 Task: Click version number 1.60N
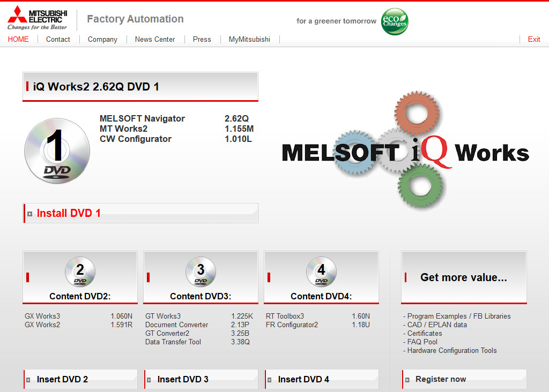click(361, 316)
